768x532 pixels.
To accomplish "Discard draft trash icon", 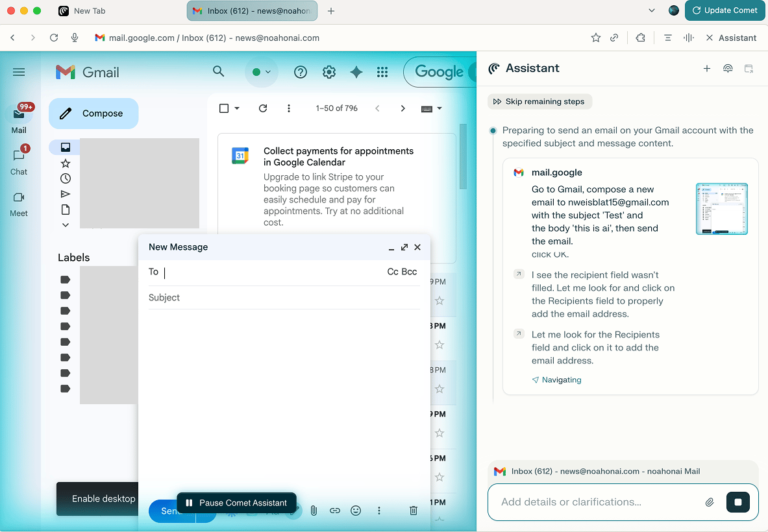I will tap(414, 511).
